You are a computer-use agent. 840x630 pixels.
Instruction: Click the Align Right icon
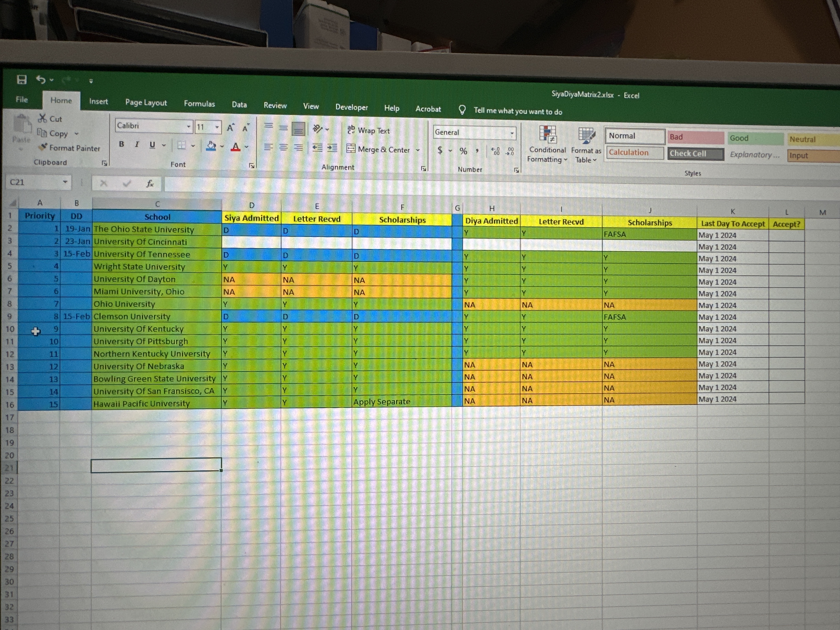pos(299,148)
